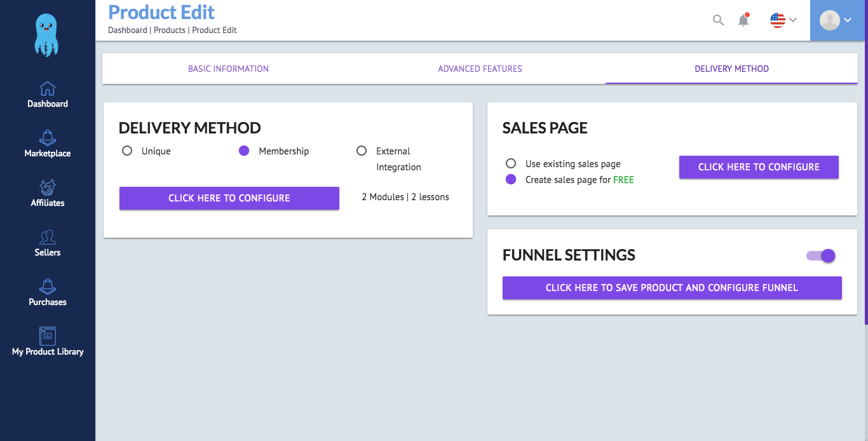Click the search magnifier icon

[718, 20]
